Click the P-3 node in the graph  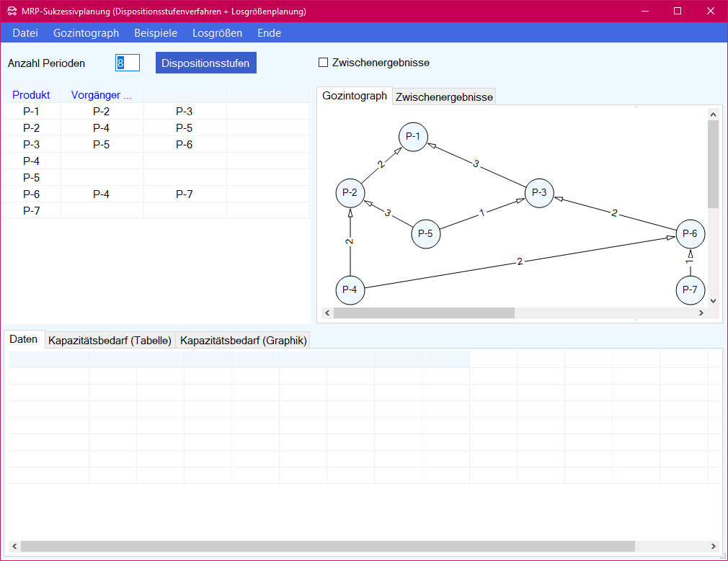[539, 192]
